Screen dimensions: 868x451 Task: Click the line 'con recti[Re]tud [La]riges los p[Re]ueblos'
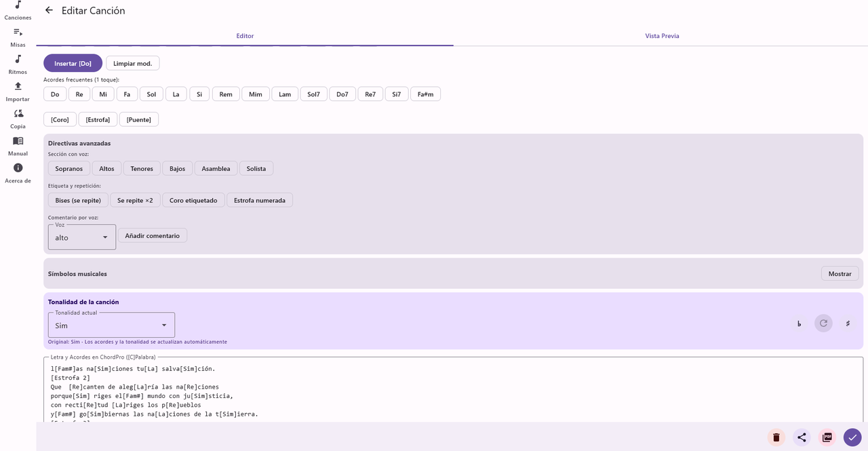tap(126, 405)
